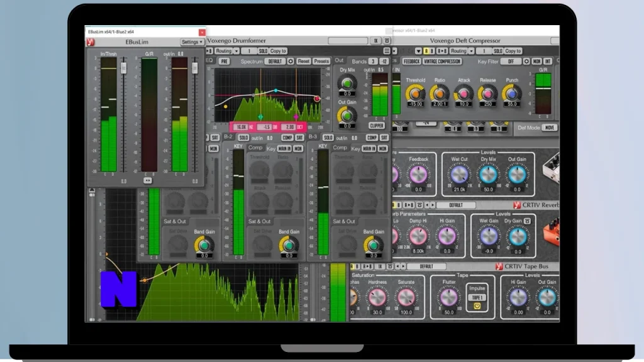Image resolution: width=644 pixels, height=362 pixels.
Task: Open the Drumformer Bands count 3 selector
Action: 372,61
